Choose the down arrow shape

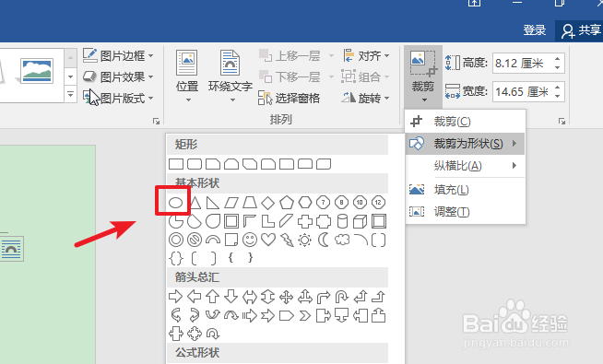[x=231, y=297]
